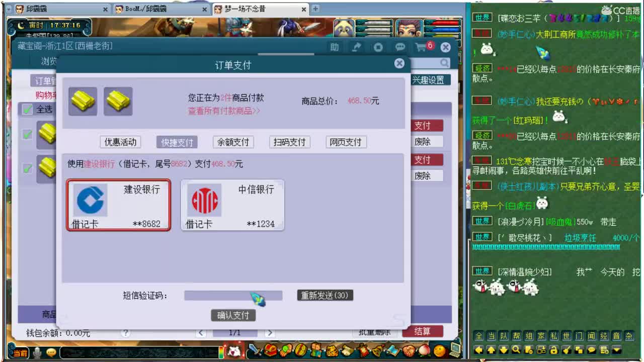644x362 pixels.
Task: Click the broom clear chat icon
Action: click(567, 350)
